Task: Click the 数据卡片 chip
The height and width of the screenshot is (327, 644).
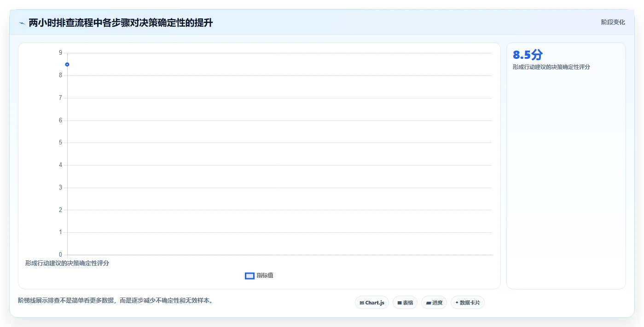Action: pos(468,303)
